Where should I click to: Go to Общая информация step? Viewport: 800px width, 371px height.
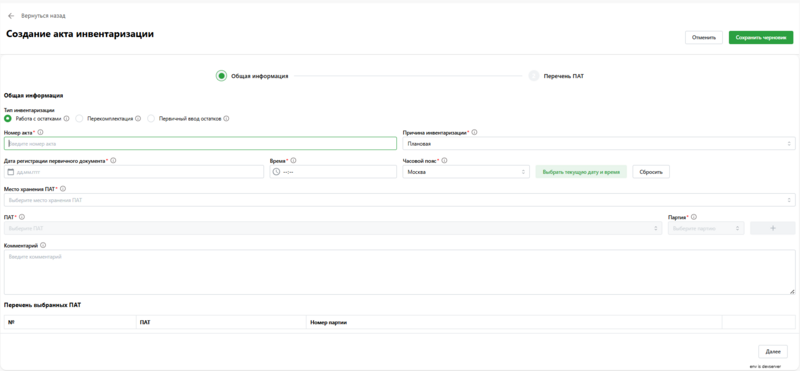252,76
